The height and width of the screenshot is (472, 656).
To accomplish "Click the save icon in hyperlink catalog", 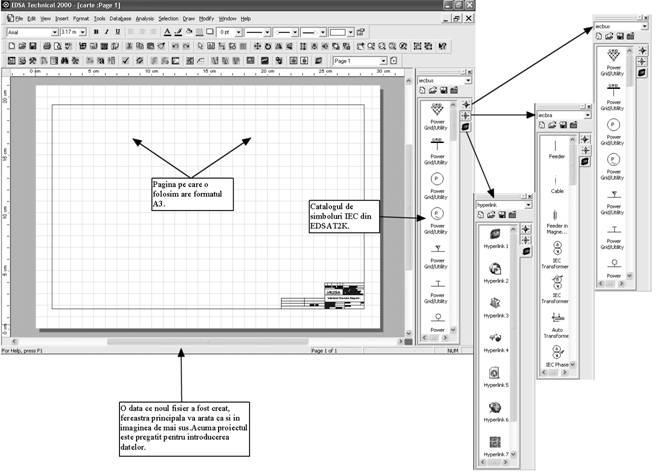I will coord(502,214).
